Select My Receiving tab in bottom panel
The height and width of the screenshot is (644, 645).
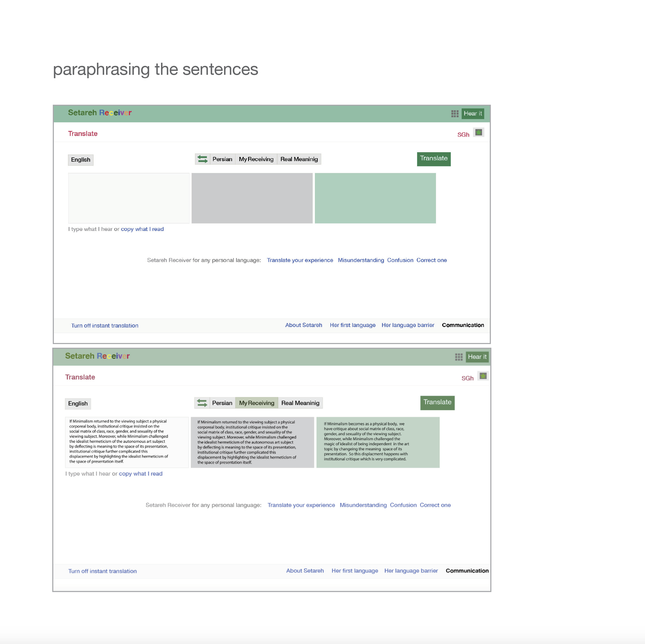[x=256, y=403]
